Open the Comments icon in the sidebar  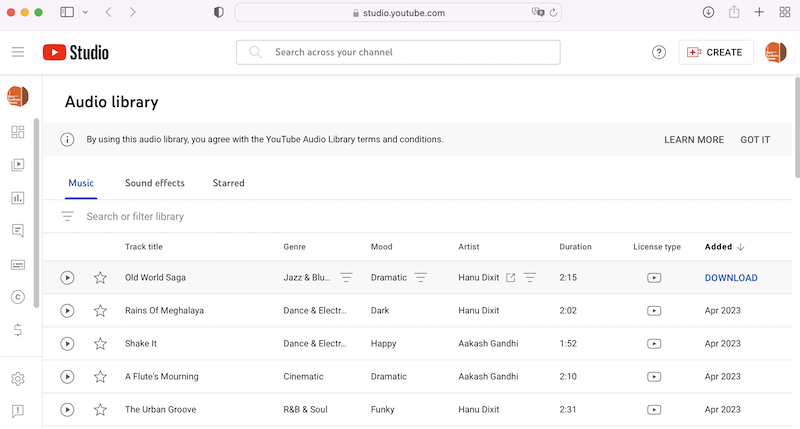click(17, 231)
